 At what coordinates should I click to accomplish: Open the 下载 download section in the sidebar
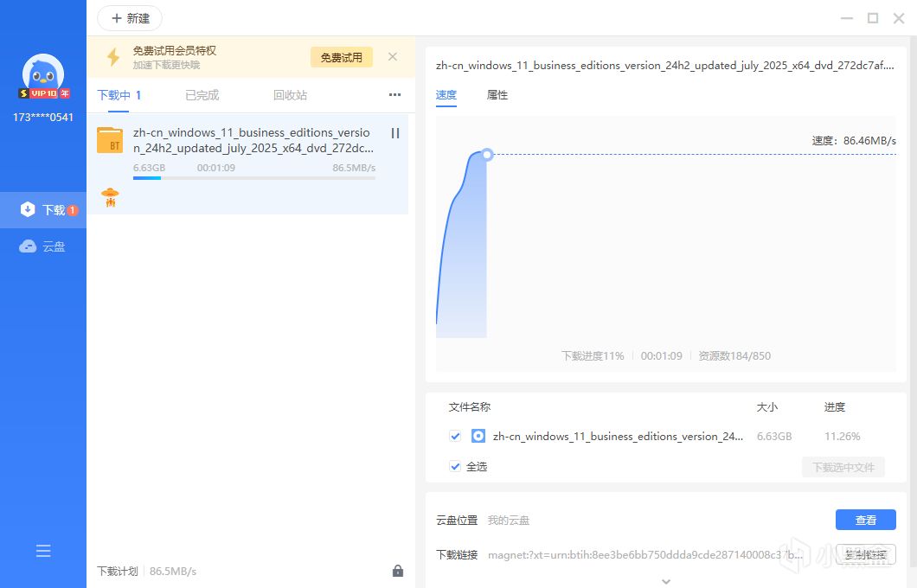point(42,210)
